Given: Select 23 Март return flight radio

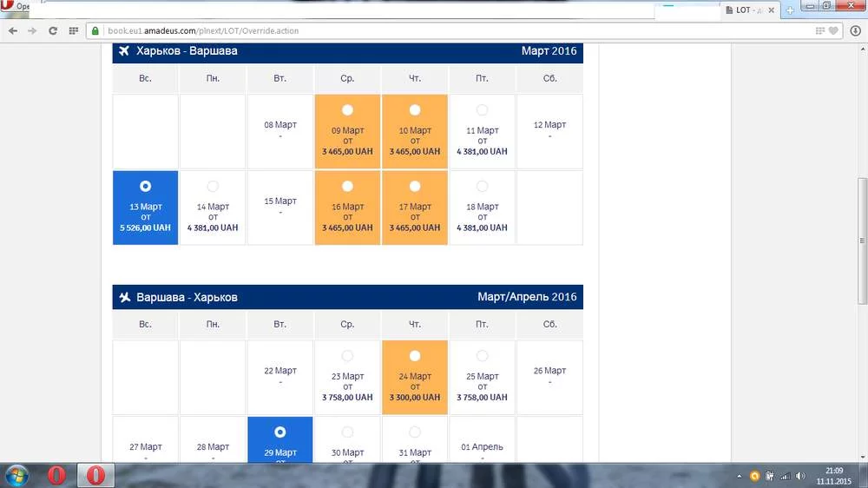Looking at the screenshot, I should (347, 356).
